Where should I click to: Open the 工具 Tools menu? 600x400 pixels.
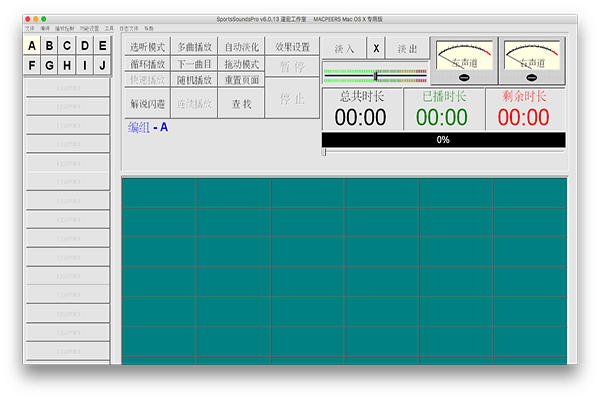point(109,28)
